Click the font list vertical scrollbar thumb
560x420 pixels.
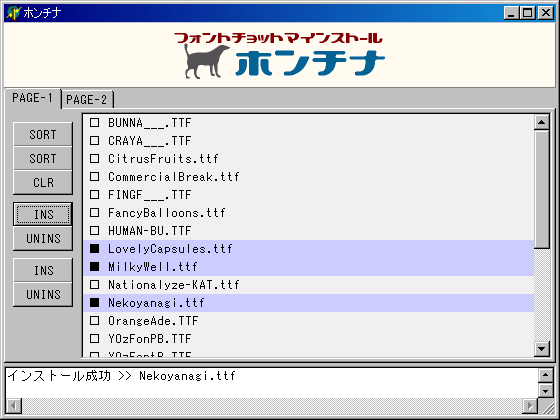[x=541, y=189]
